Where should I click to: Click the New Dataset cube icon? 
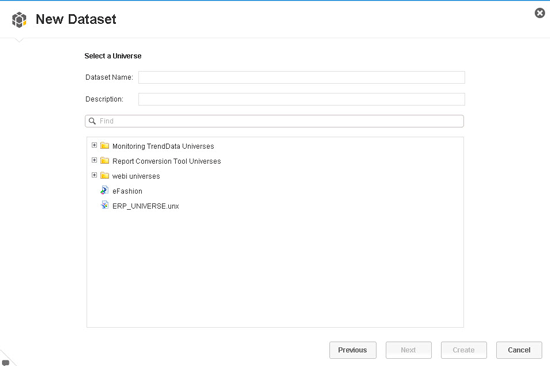[19, 19]
